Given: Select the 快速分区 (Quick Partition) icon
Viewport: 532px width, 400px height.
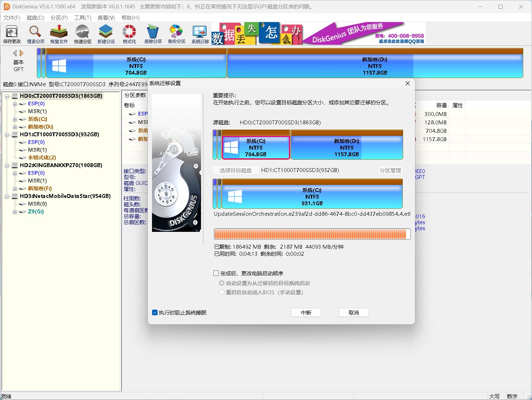Looking at the screenshot, I should tap(83, 34).
